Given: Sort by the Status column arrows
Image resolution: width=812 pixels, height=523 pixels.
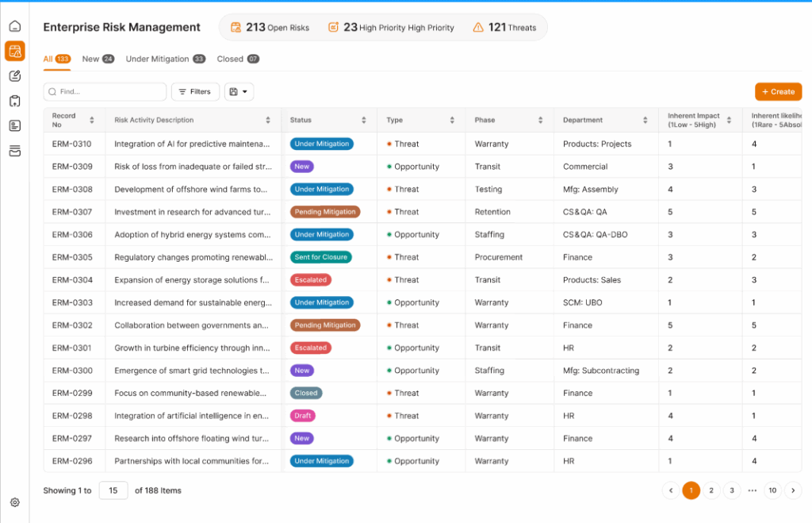Looking at the screenshot, I should pos(364,121).
